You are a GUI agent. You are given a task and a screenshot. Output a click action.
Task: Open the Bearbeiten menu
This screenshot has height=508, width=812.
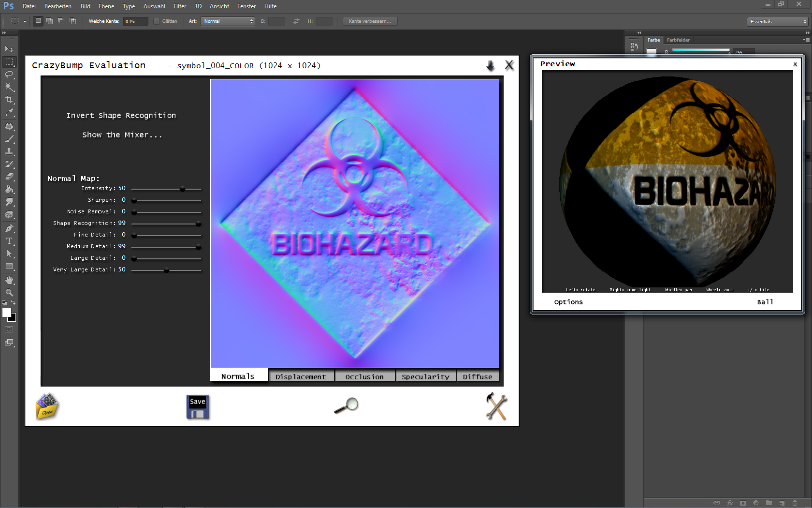point(58,6)
